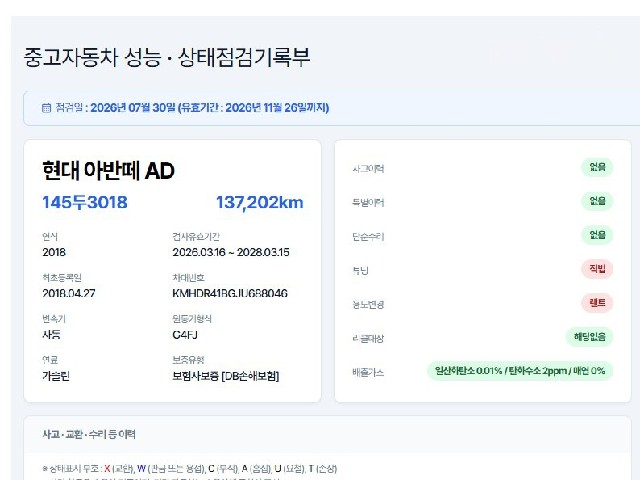Click the VIN value starting with KMHDR41

[x=230, y=293]
